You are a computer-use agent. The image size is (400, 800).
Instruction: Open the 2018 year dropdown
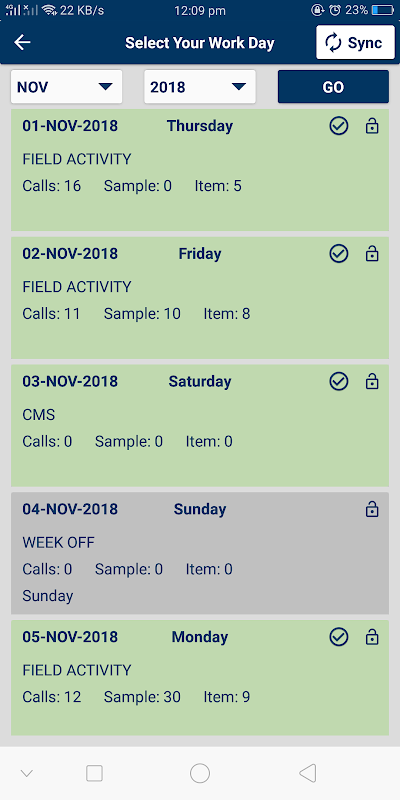click(199, 87)
